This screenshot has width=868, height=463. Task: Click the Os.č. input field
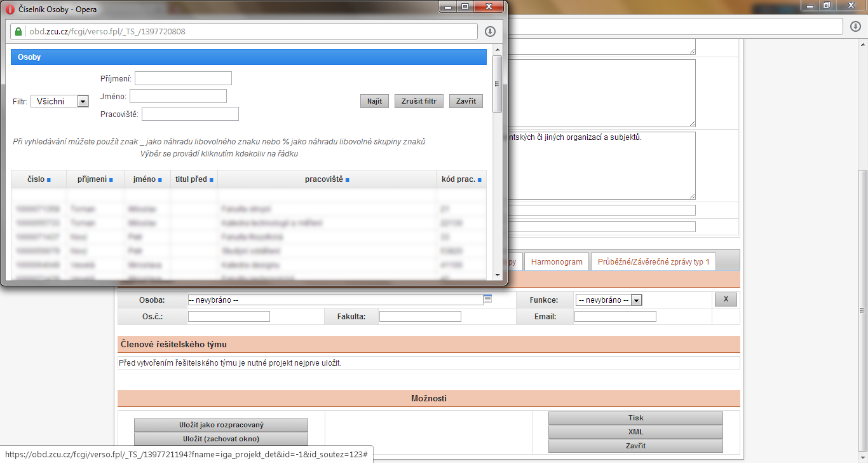coord(229,316)
